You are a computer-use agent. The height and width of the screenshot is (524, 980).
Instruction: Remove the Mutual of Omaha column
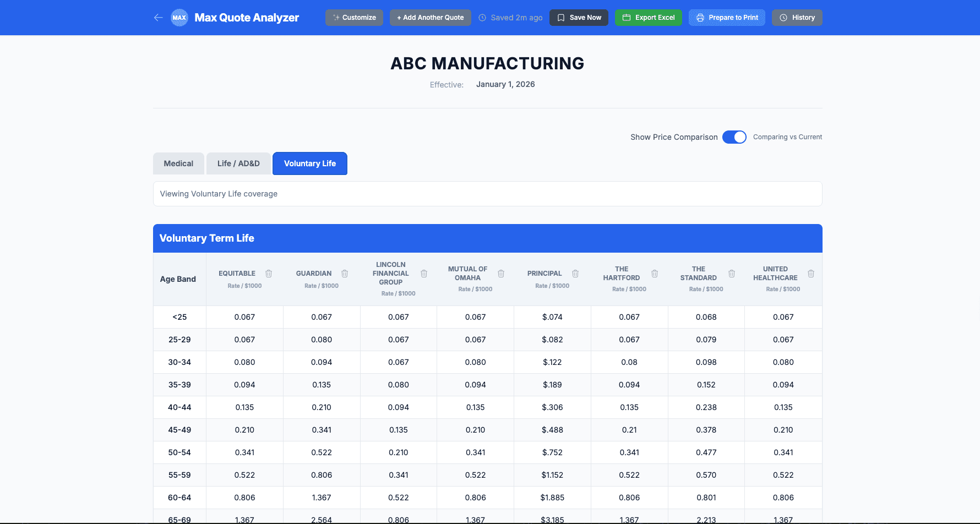[501, 274]
